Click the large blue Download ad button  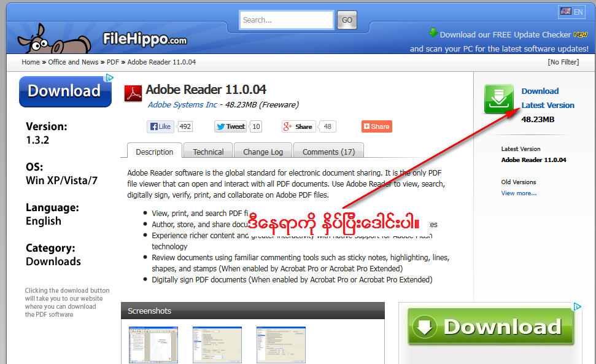pos(66,91)
